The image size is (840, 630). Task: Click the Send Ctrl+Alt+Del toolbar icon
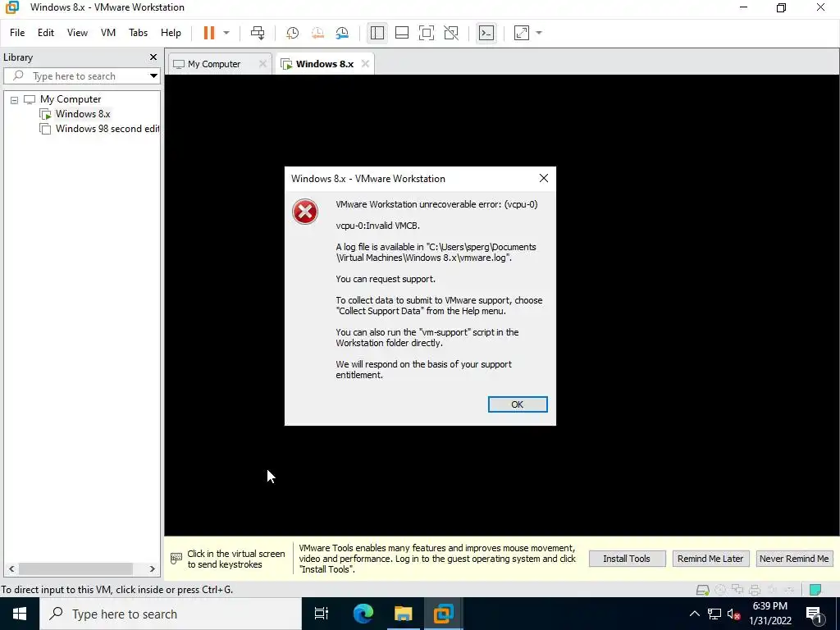pos(258,33)
